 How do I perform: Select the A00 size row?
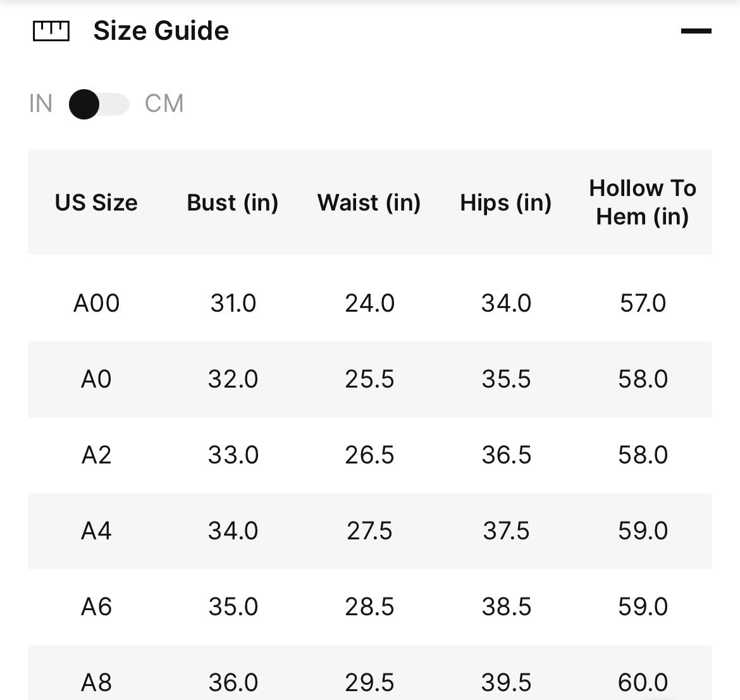coord(96,304)
